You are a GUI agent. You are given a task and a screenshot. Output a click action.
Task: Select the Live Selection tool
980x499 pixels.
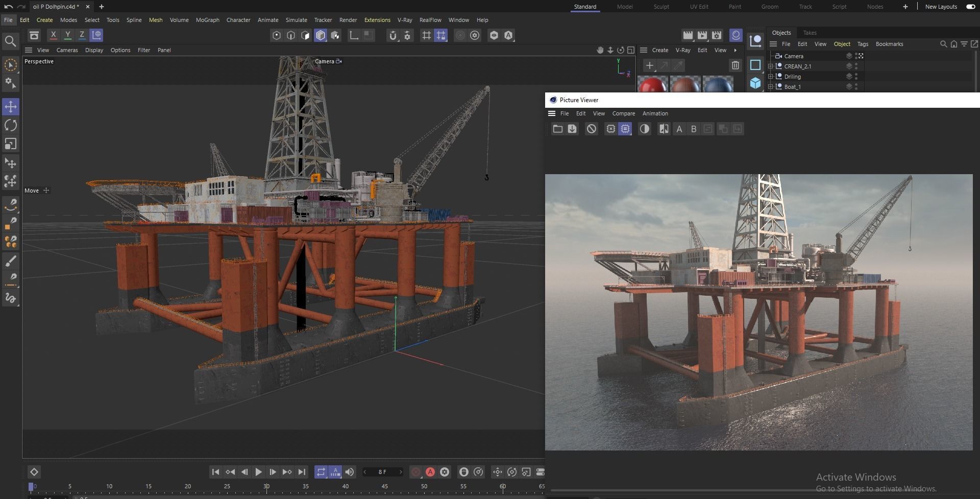coord(11,65)
